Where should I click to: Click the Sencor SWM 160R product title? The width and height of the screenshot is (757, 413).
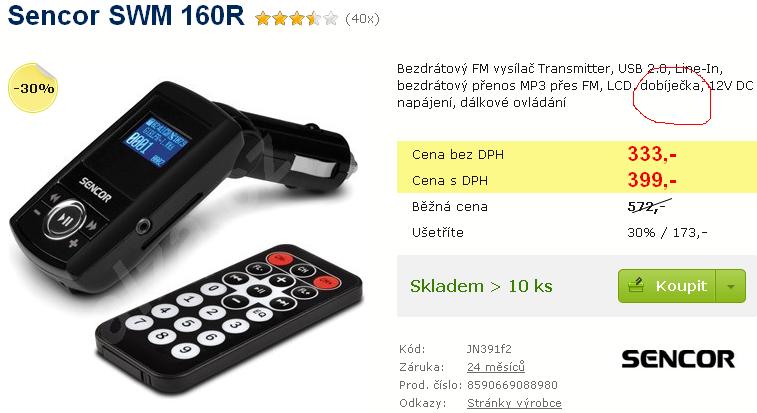pos(126,15)
